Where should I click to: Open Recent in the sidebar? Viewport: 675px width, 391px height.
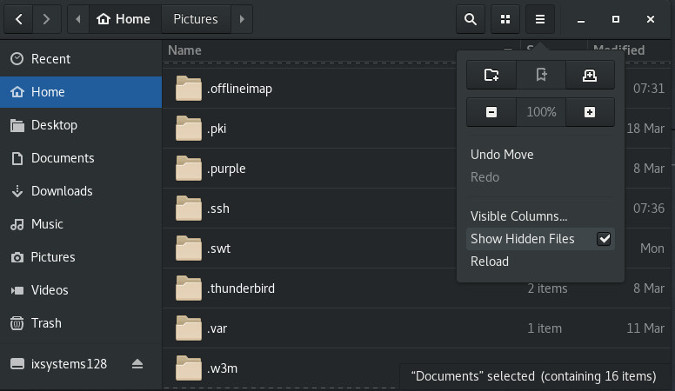click(81, 59)
